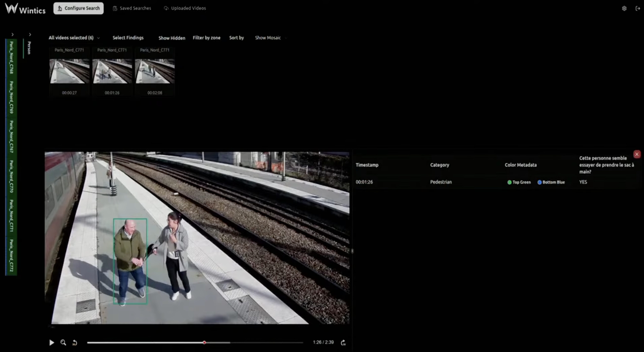Viewport: 644px width, 352px height.
Task: Play the surveillance video
Action: pos(51,343)
